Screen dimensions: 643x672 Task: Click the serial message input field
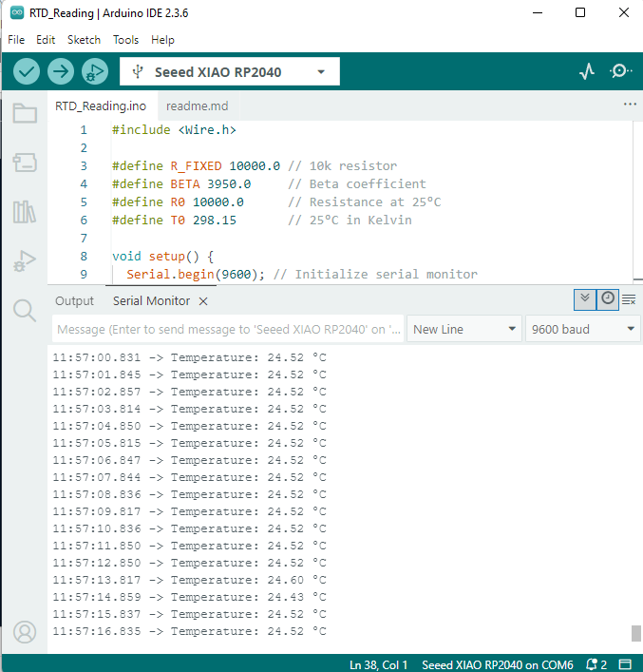coord(228,329)
